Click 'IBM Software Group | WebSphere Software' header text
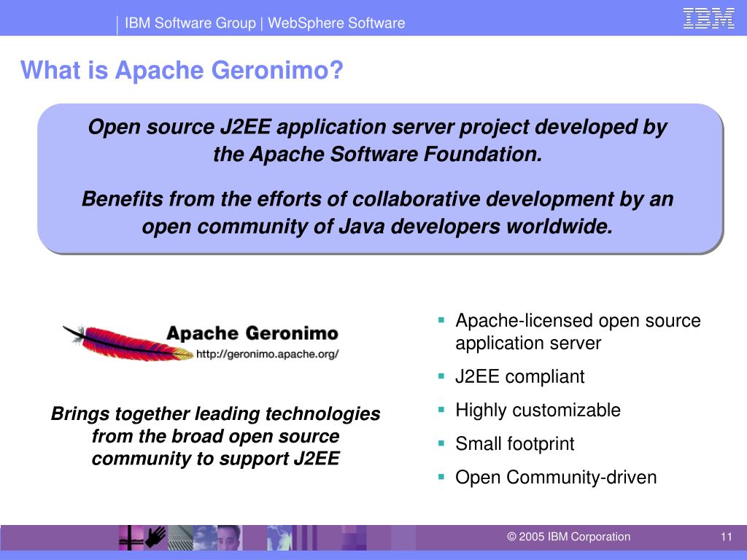 [x=264, y=23]
